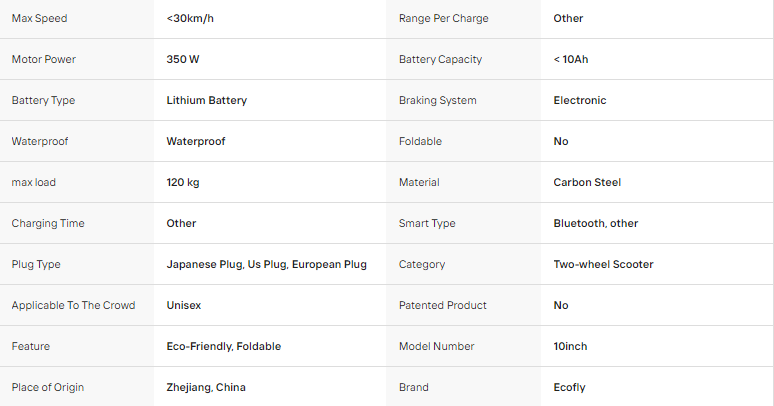774x406 pixels.
Task: Select the Eco-Friendly, Foldable feature text
Action: (x=224, y=346)
